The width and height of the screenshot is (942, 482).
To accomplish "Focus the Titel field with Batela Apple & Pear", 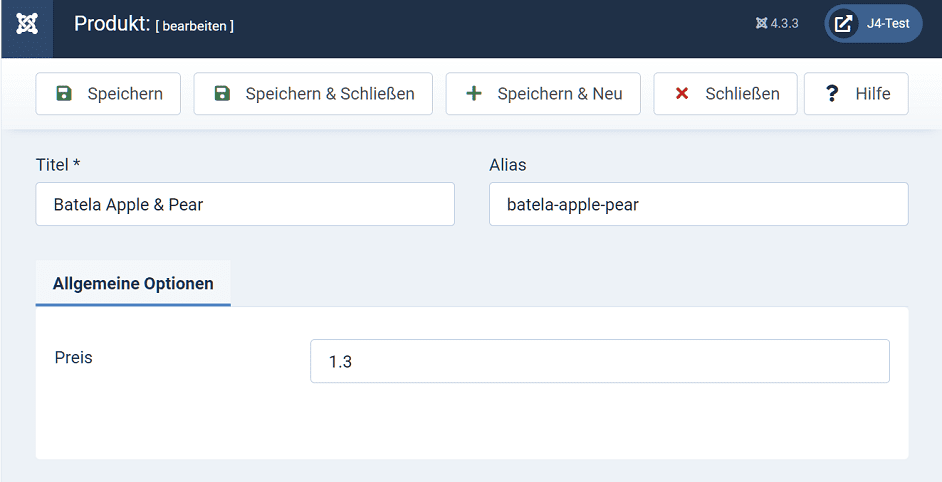I will tap(245, 205).
